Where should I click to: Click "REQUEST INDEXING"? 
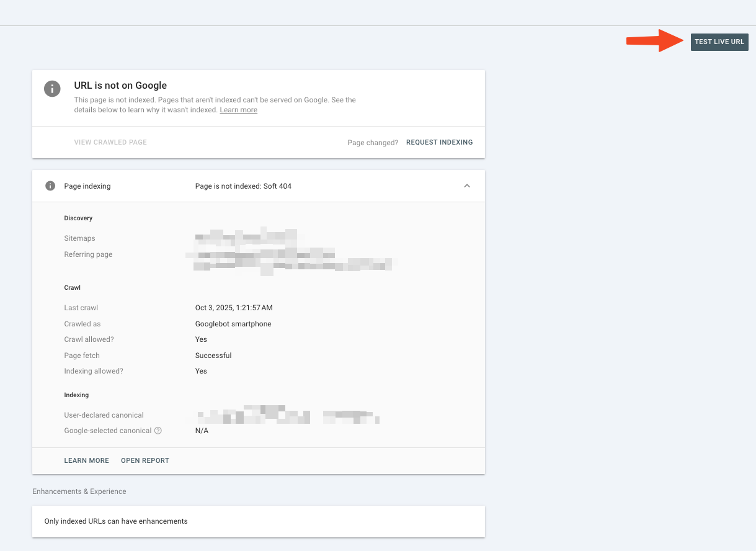pyautogui.click(x=439, y=142)
